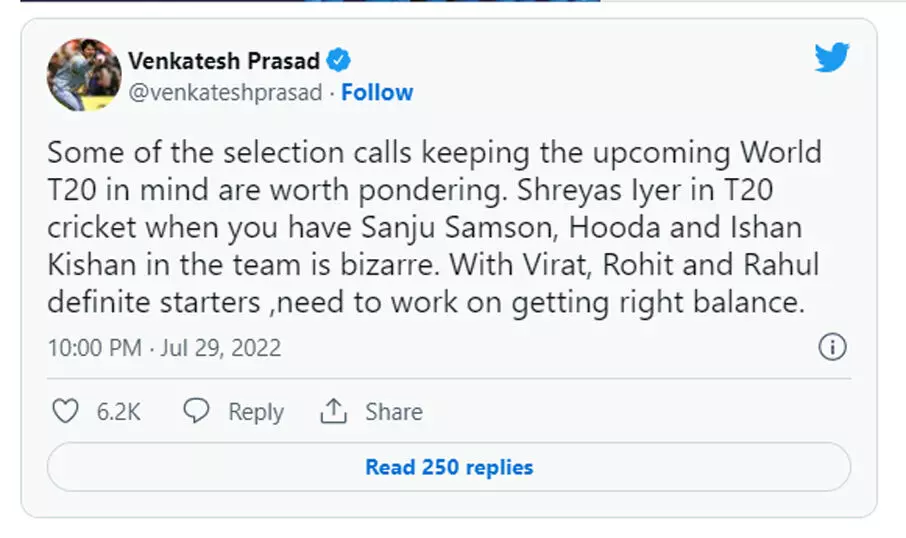Click the blue verified badge
906x538 pixels.
pos(340,60)
